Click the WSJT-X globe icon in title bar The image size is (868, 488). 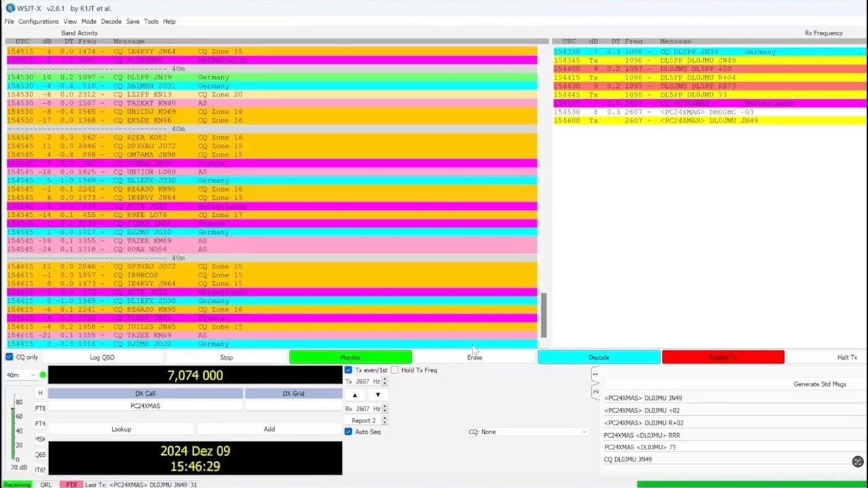[x=10, y=8]
